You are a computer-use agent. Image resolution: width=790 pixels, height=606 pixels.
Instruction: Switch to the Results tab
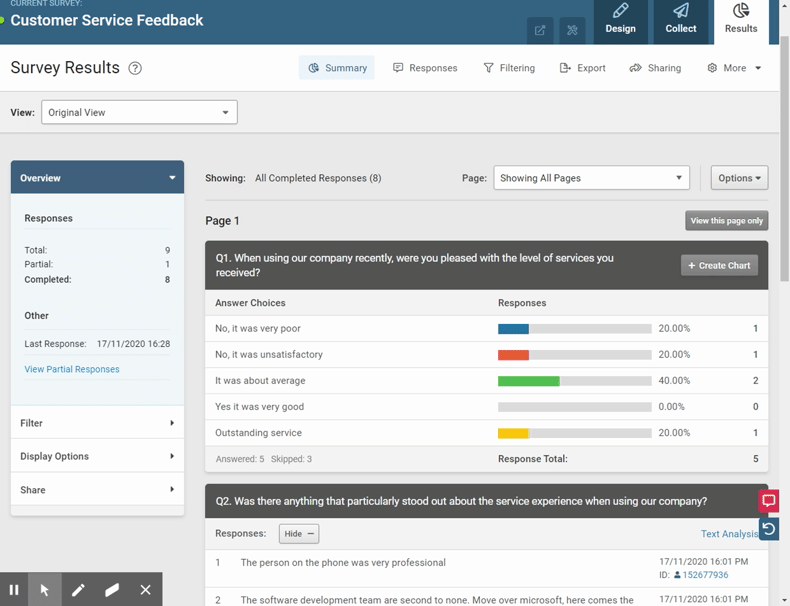pos(741,21)
